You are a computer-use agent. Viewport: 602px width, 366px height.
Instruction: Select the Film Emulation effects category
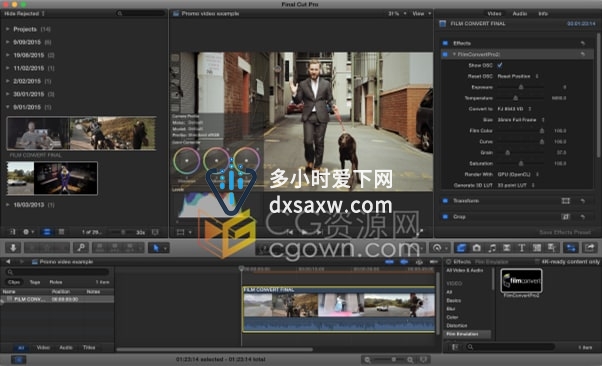pyautogui.click(x=468, y=334)
